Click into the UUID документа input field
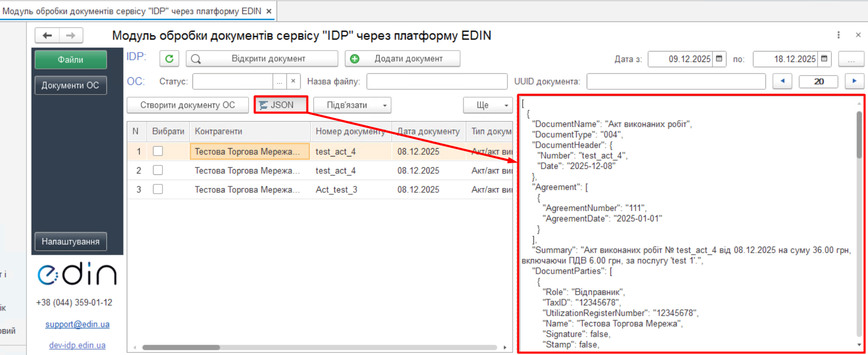Viewport: 868px width, 355px height. coord(676,81)
